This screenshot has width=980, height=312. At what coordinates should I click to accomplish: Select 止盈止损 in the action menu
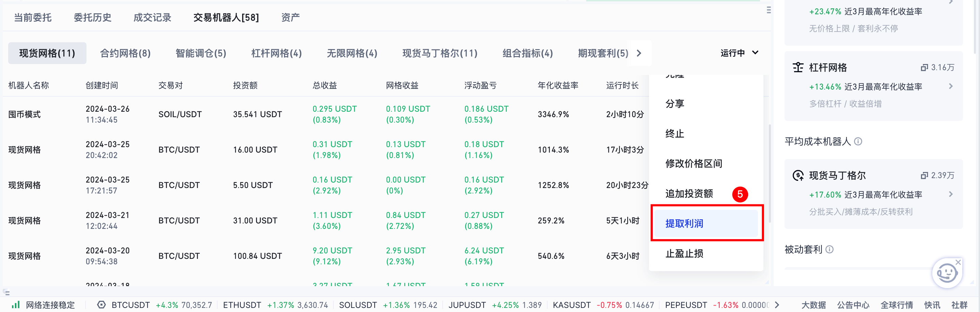[684, 253]
